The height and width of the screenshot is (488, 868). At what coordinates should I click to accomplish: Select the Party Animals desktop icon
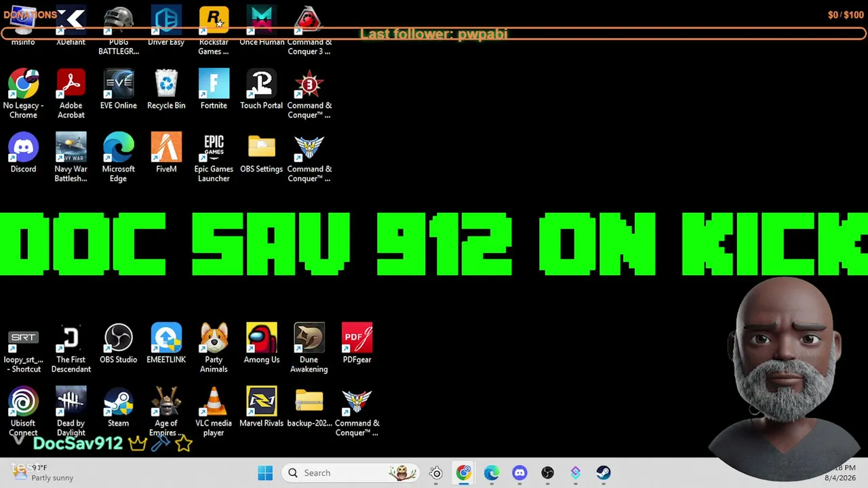tap(214, 348)
